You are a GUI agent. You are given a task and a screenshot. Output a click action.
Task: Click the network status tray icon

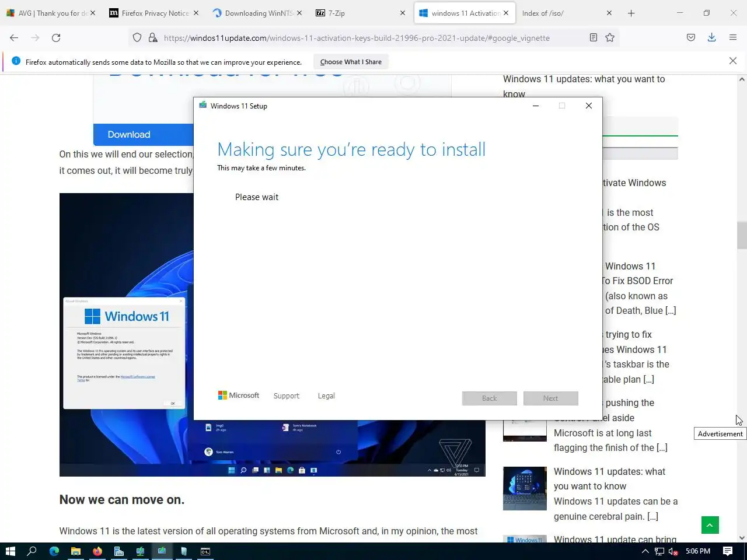click(x=659, y=551)
